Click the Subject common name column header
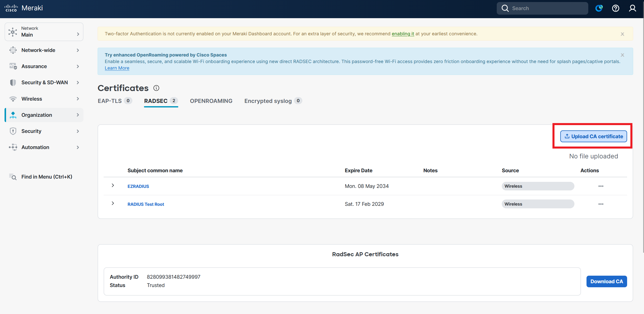The image size is (644, 314). (x=155, y=170)
